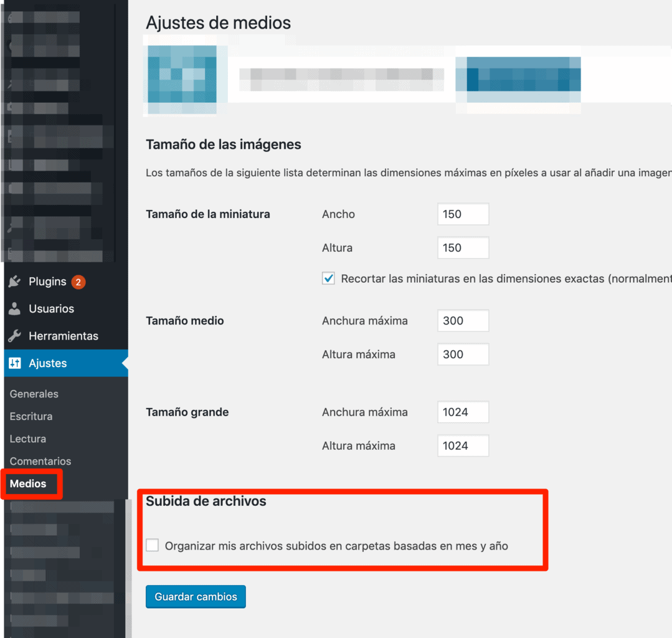Go to Escritura settings
This screenshot has height=638, width=672.
[x=31, y=416]
